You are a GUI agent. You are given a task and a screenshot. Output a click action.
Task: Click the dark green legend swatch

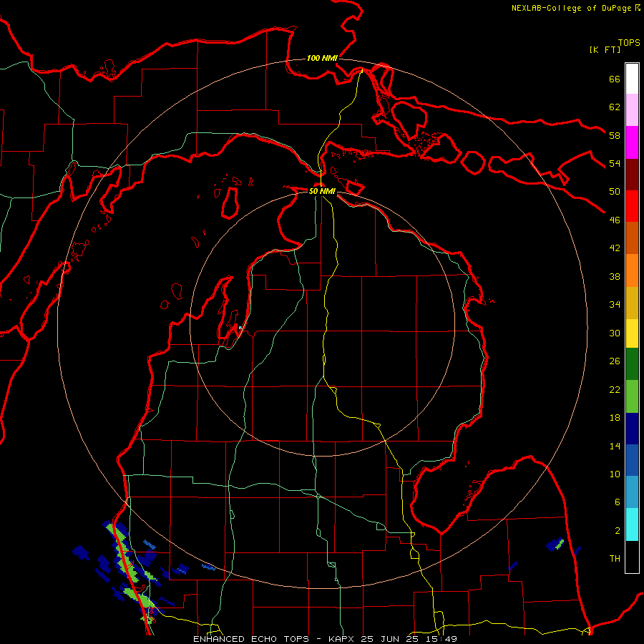632,364
